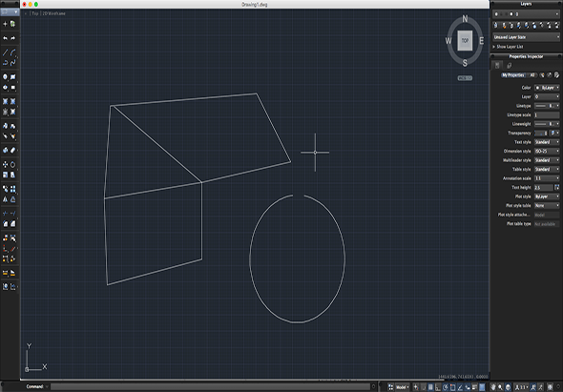Open the Top view control in viewport
563x392 pixels.
click(35, 13)
